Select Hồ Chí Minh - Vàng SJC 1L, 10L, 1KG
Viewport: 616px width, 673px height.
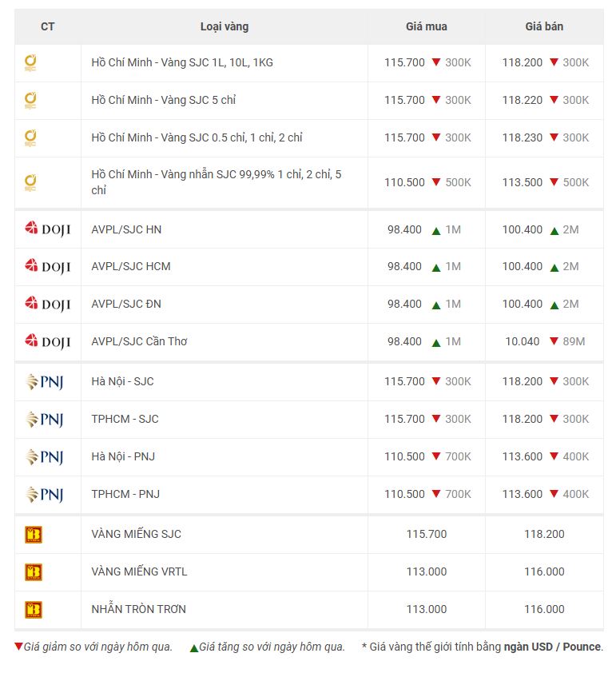(182, 62)
